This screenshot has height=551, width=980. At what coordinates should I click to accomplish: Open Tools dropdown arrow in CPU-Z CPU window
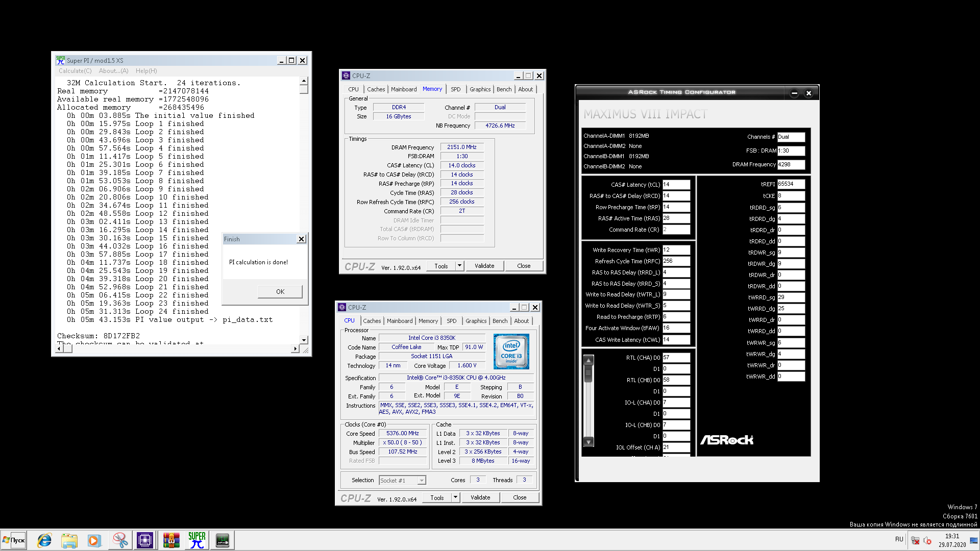(455, 497)
